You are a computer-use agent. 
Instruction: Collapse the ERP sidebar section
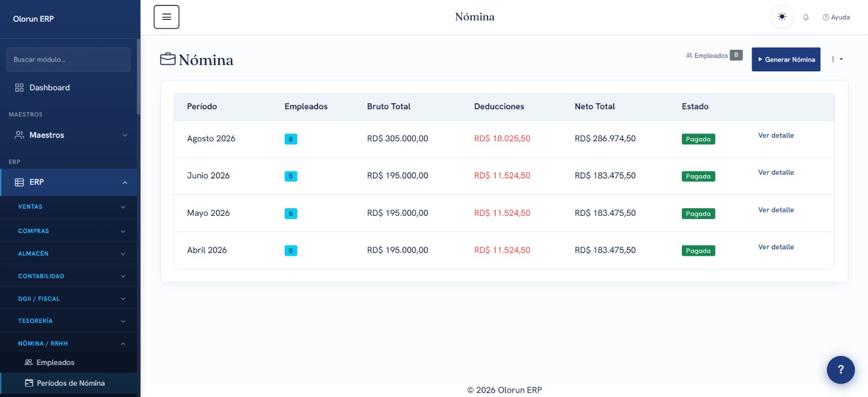tap(69, 182)
